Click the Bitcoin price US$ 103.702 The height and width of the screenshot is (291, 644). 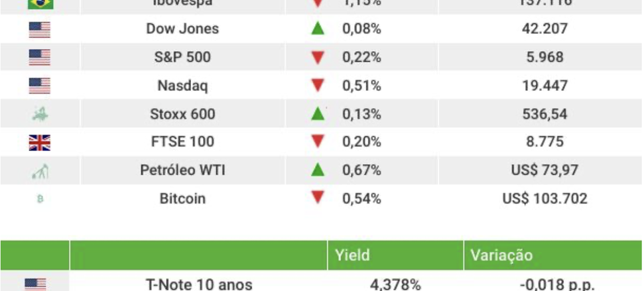(x=545, y=199)
